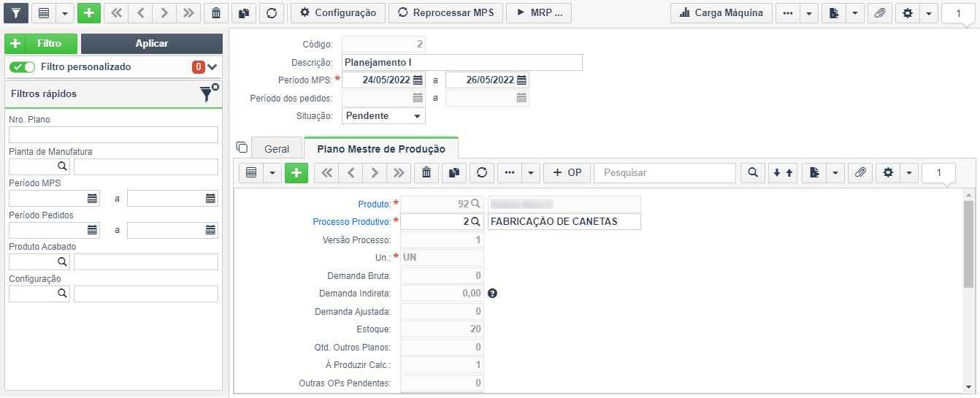Search Produto Acabado lookup icon
Image resolution: width=980 pixels, height=398 pixels.
click(x=62, y=261)
